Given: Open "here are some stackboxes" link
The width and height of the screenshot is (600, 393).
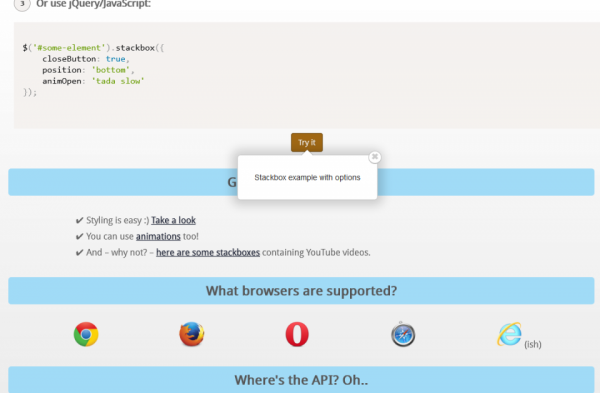Looking at the screenshot, I should (208, 253).
